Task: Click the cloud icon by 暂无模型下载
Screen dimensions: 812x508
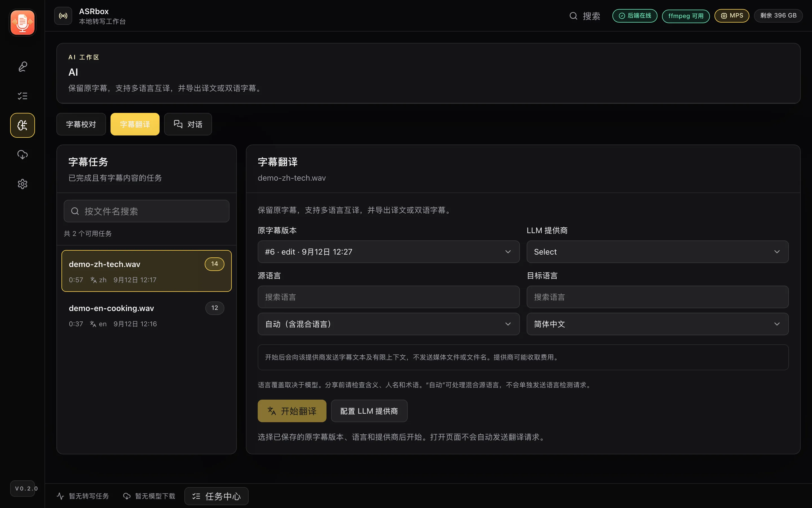Action: coord(127,496)
